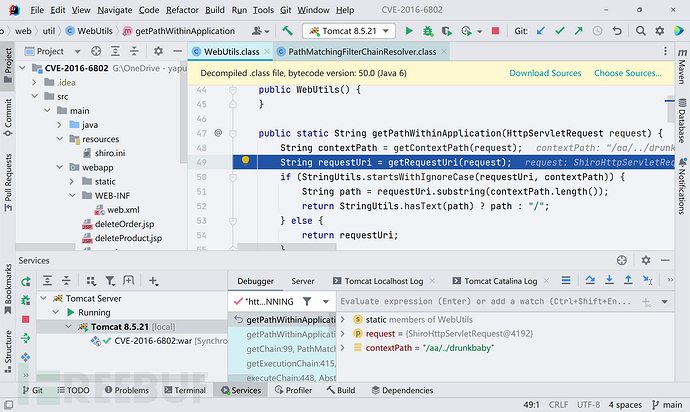This screenshot has height=412, width=690.
Task: Expand all in Project panel toolbar
Action: pyautogui.click(x=115, y=52)
